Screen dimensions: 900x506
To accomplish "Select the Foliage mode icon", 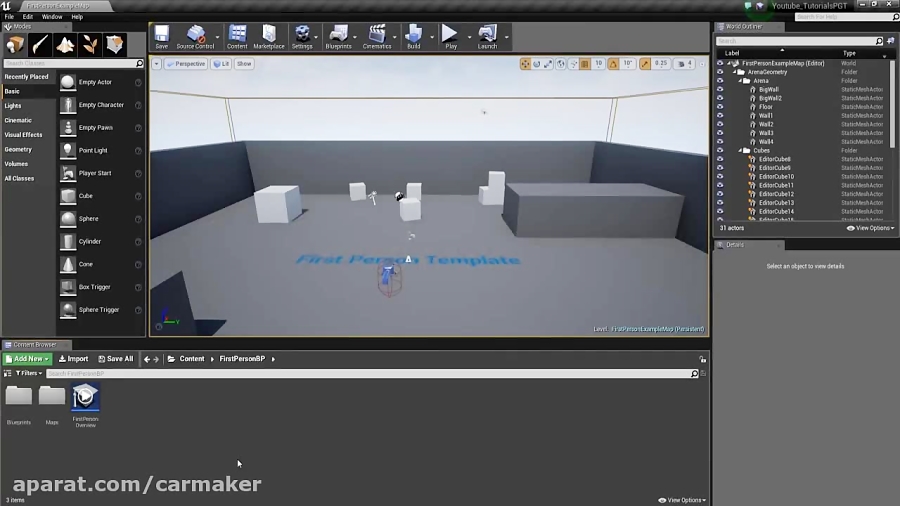I will point(90,45).
